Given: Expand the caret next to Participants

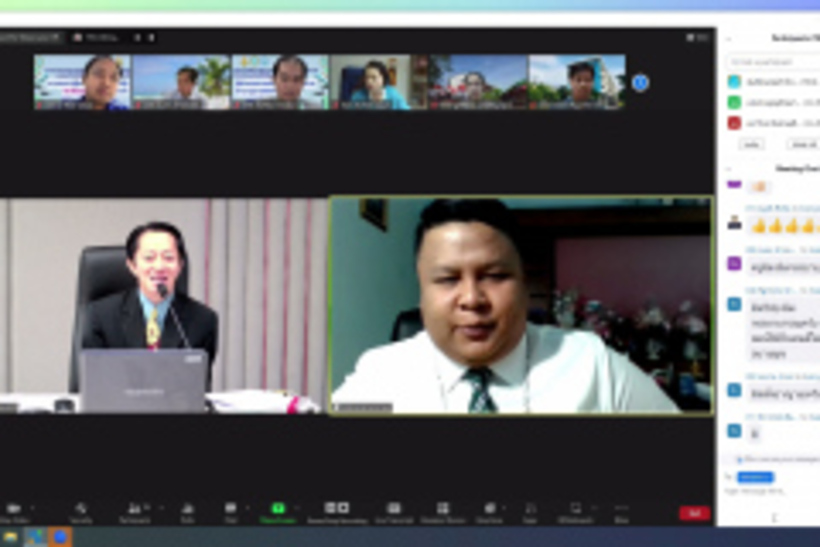Looking at the screenshot, I should pyautogui.click(x=161, y=508).
